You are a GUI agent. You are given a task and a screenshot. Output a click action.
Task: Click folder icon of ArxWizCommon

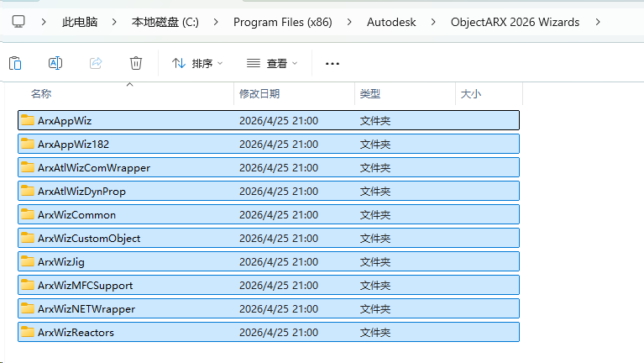[x=28, y=213]
